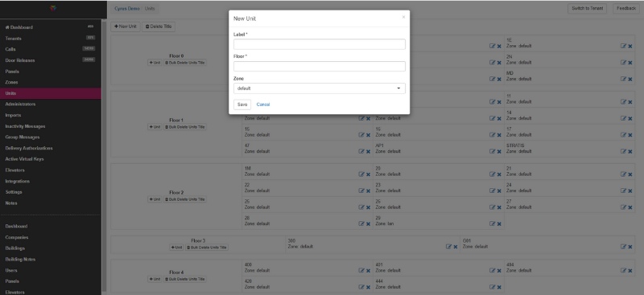This screenshot has width=644, height=295.
Task: Edit unit 1E on Floor 0
Action: coord(623,46)
